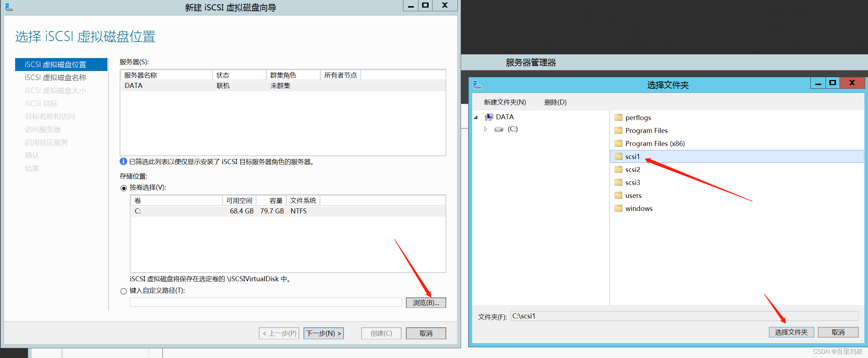The width and height of the screenshot is (868, 358).
Task: Open the 结果 step
Action: (x=32, y=168)
